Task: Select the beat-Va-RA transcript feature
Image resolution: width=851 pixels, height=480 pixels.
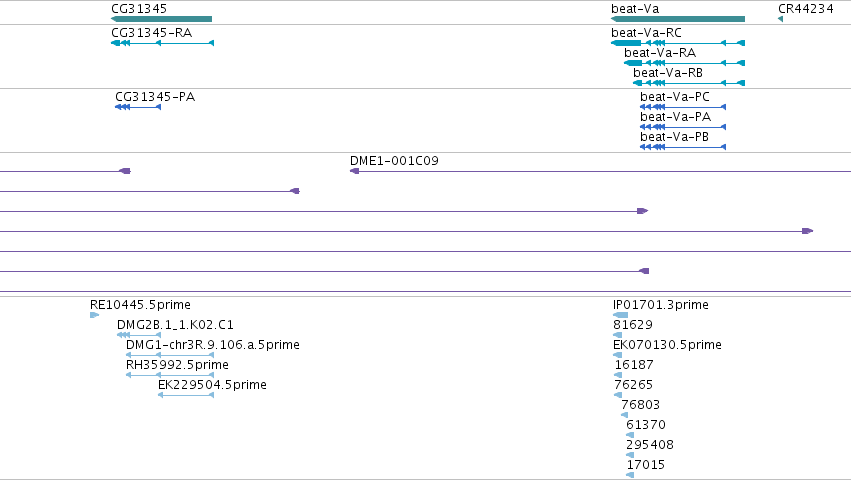Action: 684,63
